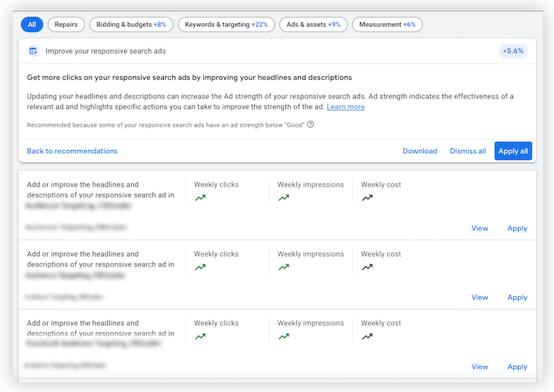The width and height of the screenshot is (554, 392).
Task: Click second row Weekly clicks trend arrow
Action: pyautogui.click(x=200, y=267)
